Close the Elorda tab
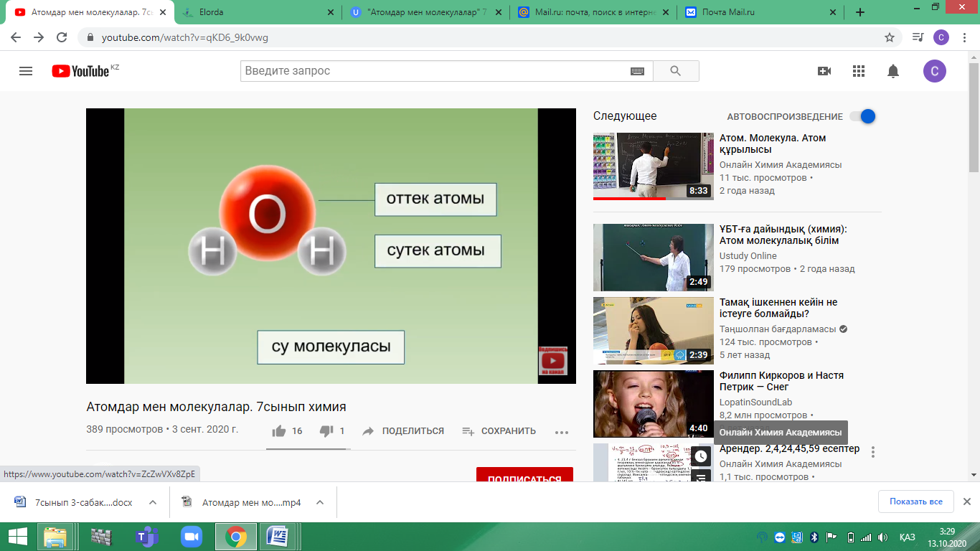Image resolution: width=980 pixels, height=551 pixels. 330,12
